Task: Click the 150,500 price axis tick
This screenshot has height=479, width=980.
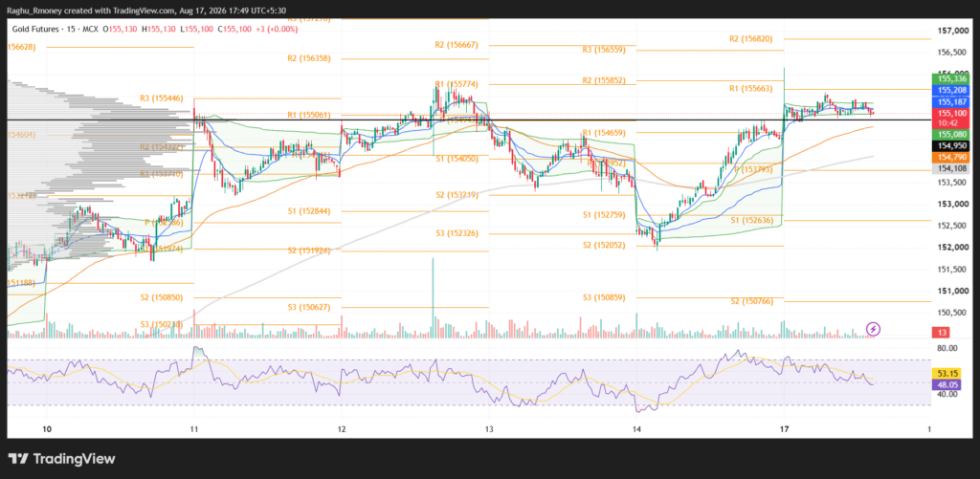Action: click(951, 313)
